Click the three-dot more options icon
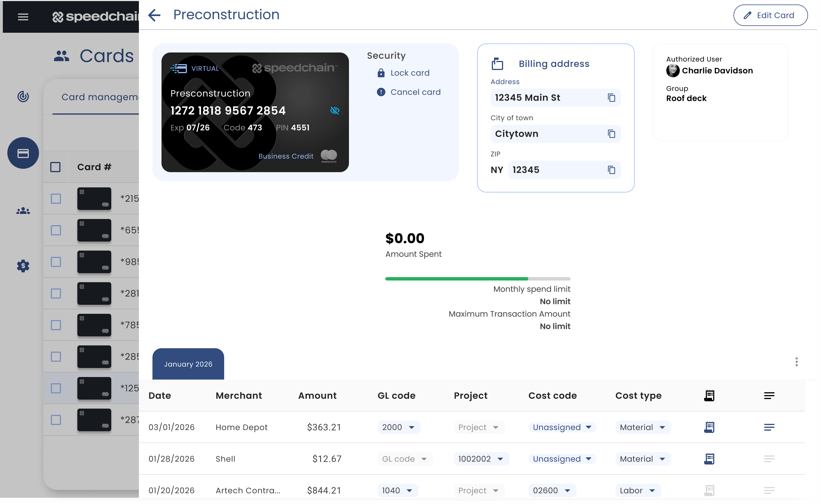The image size is (821, 504). pos(796,362)
